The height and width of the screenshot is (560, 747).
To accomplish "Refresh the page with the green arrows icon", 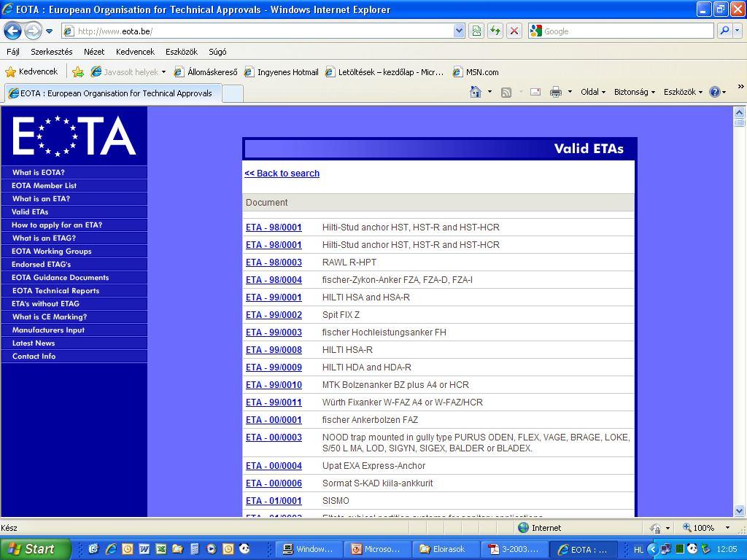I will click(x=495, y=31).
